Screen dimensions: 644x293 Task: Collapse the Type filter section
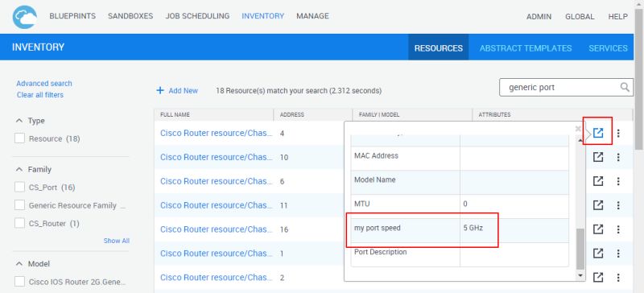click(x=19, y=121)
